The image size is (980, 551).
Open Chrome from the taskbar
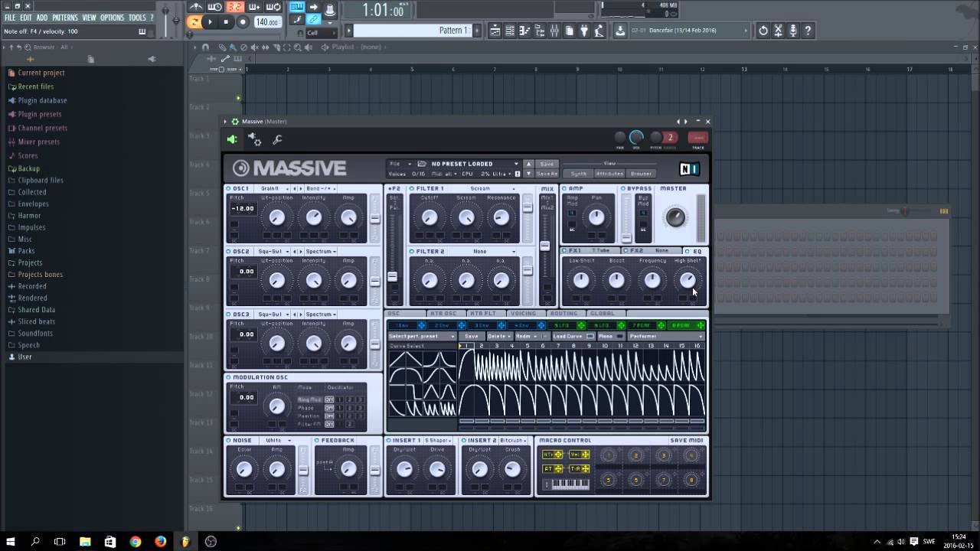point(136,541)
